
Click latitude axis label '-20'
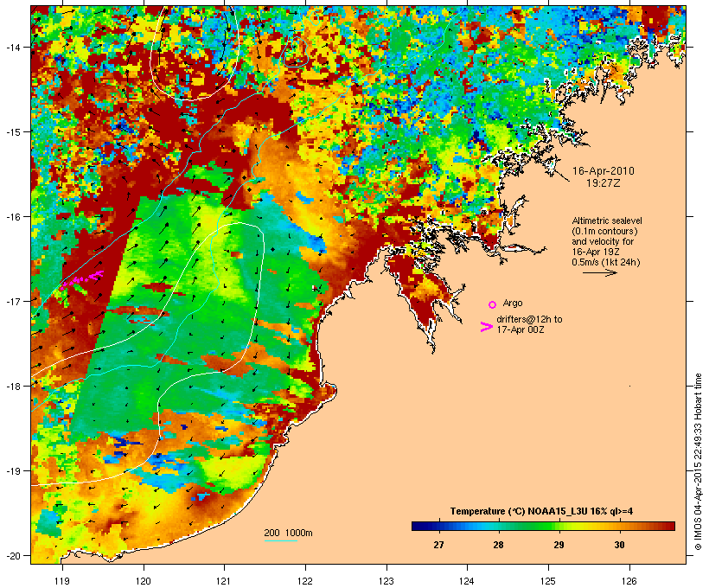point(12,555)
